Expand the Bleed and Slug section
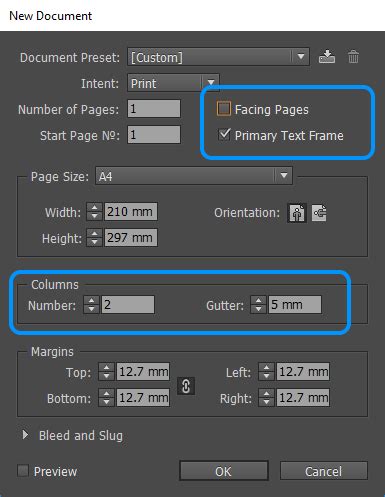The image size is (385, 497). tap(25, 435)
